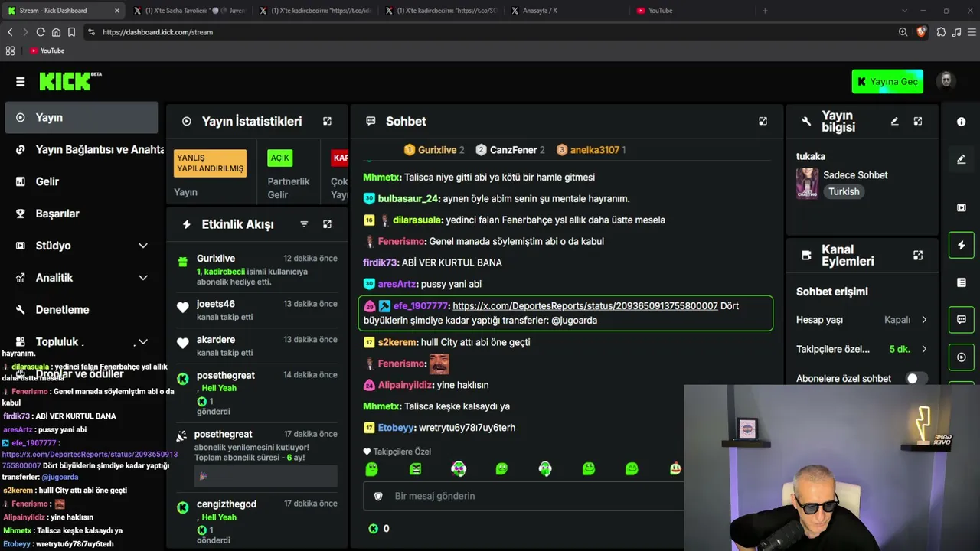
Task: Click the @jugoarda mention in chat
Action: click(574, 321)
